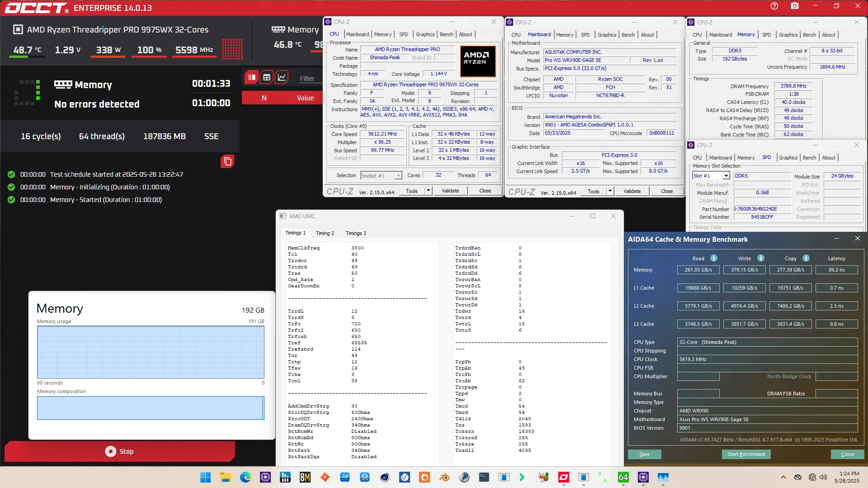Open Blender from the taskbar
The height and width of the screenshot is (488, 868).
[x=444, y=477]
